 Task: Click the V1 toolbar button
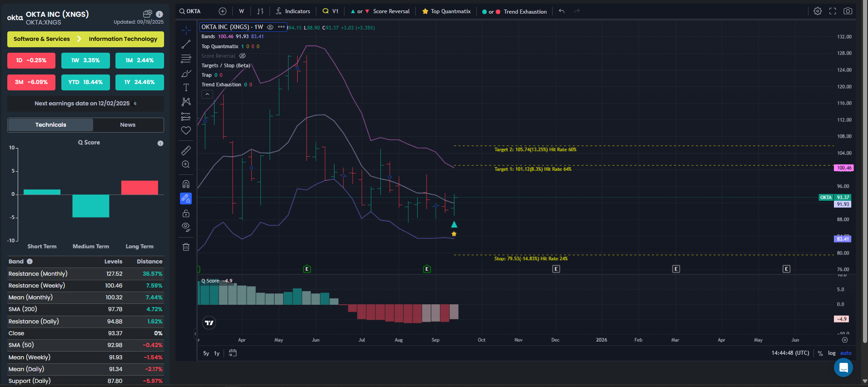[330, 11]
